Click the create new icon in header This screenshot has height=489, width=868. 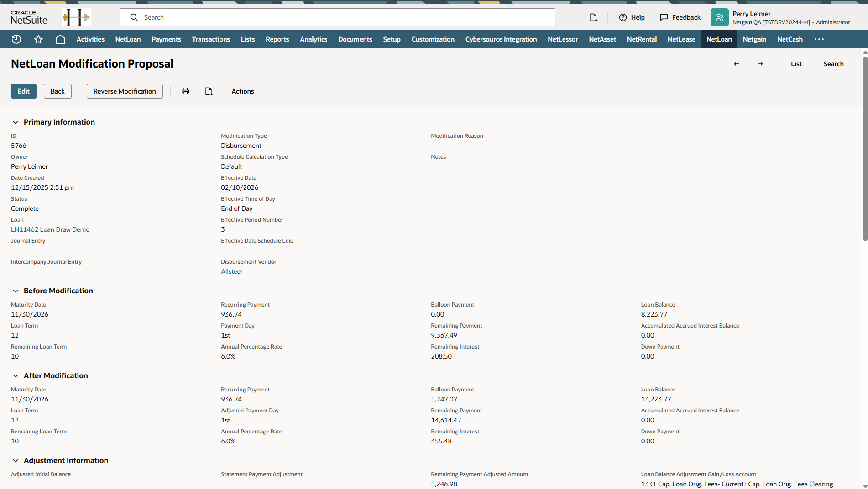pos(593,17)
